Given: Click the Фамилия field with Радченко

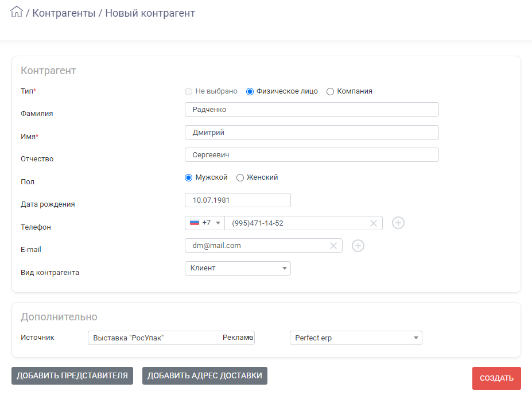Looking at the screenshot, I should [x=312, y=110].
